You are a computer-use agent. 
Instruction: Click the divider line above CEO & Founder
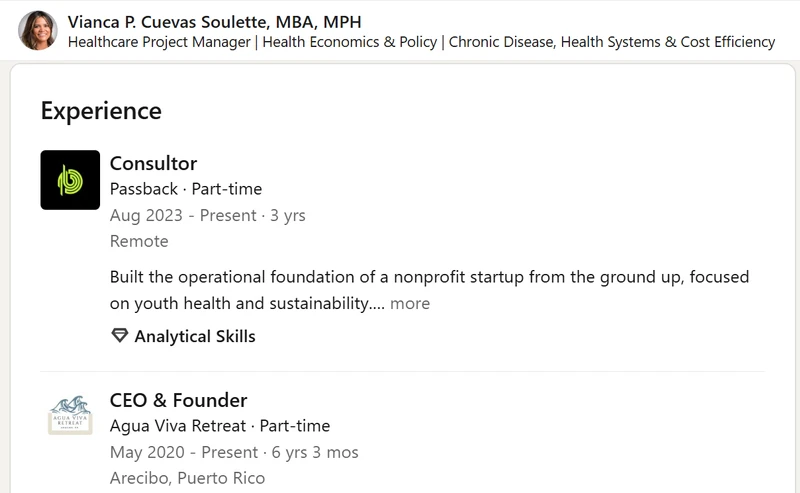coord(402,372)
